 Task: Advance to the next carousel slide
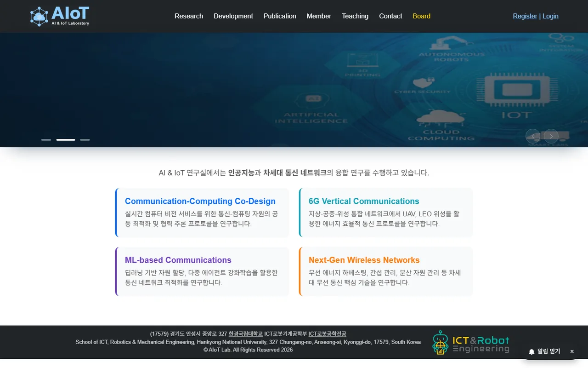coord(551,136)
